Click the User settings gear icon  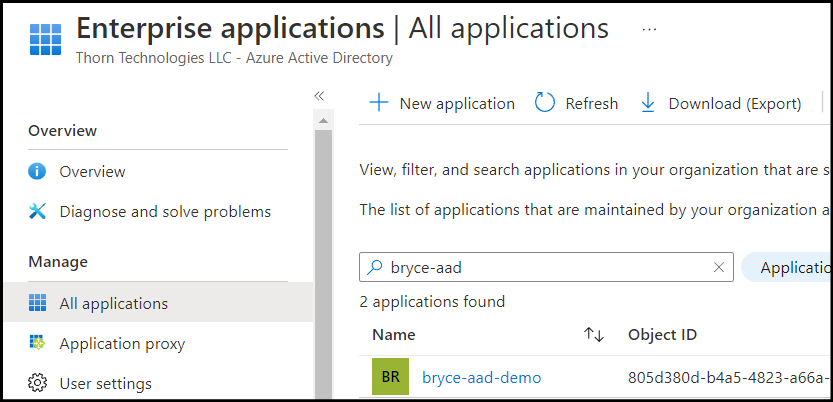[37, 382]
